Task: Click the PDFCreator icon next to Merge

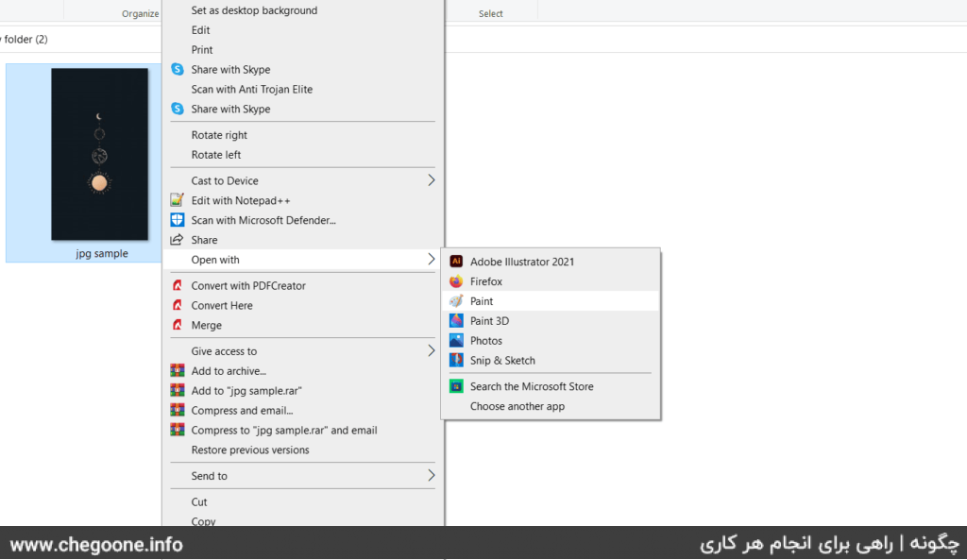Action: [177, 325]
